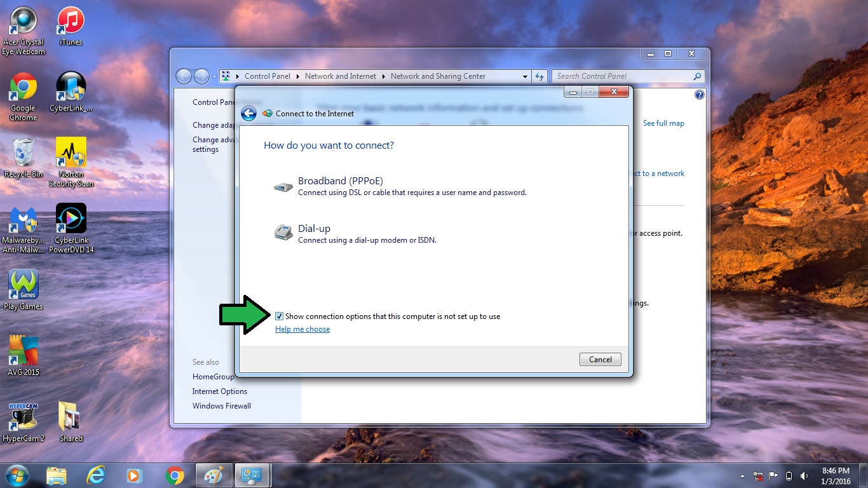868x488 pixels.
Task: Open the taskbar clock showing 8:46 PM
Action: coord(836,476)
